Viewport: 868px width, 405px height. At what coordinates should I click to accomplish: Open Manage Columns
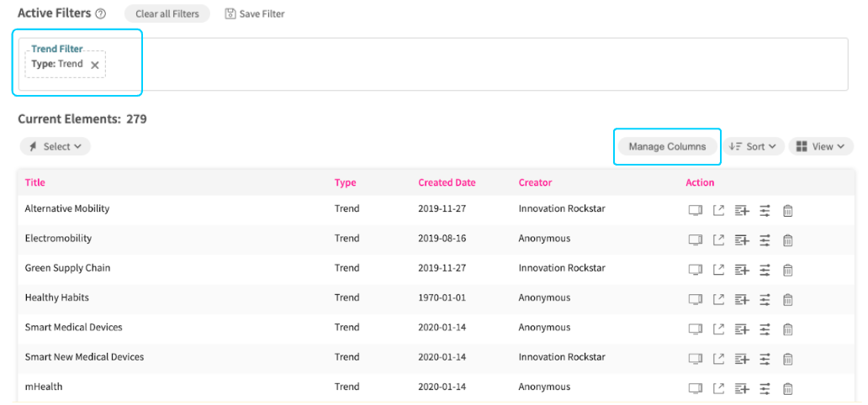tap(667, 146)
